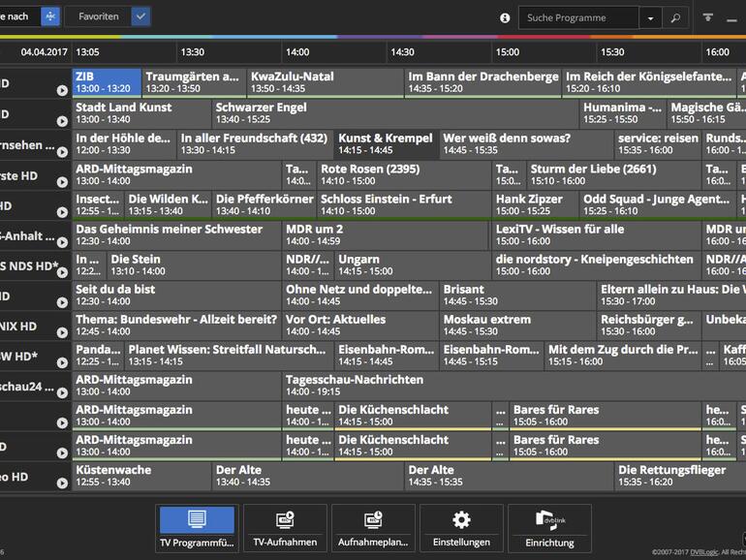Toggle the Favoriten checkbox
The height and width of the screenshot is (560, 746).
coord(141,16)
